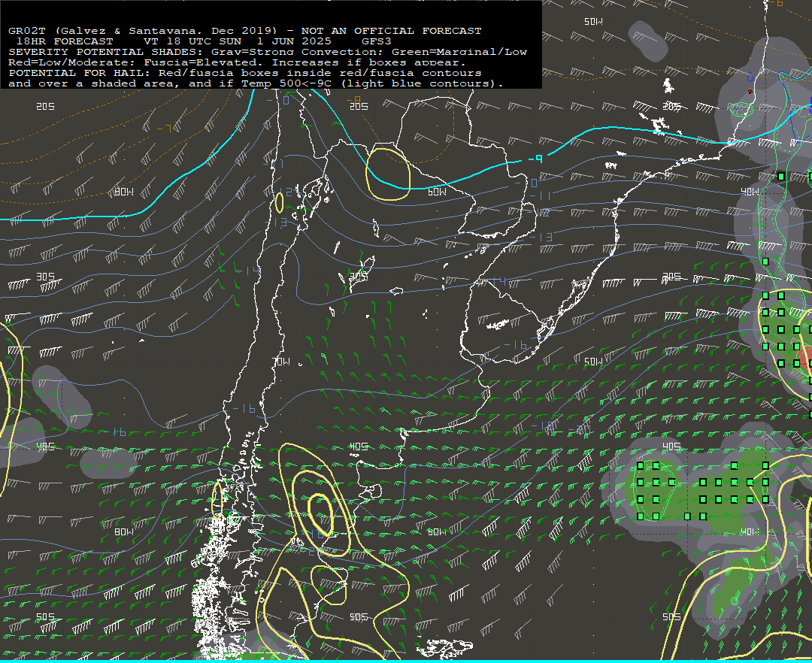
Task: Click the '50W' label above the header row
Action: (593, 21)
